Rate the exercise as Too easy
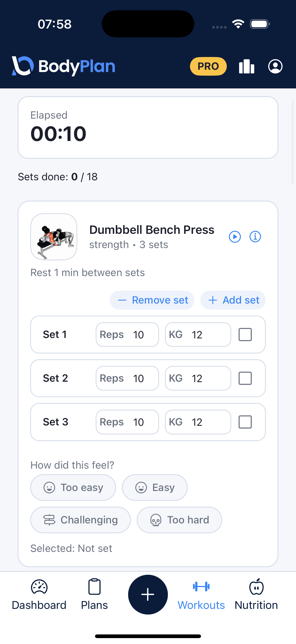Image resolution: width=296 pixels, height=644 pixels. pos(73,487)
